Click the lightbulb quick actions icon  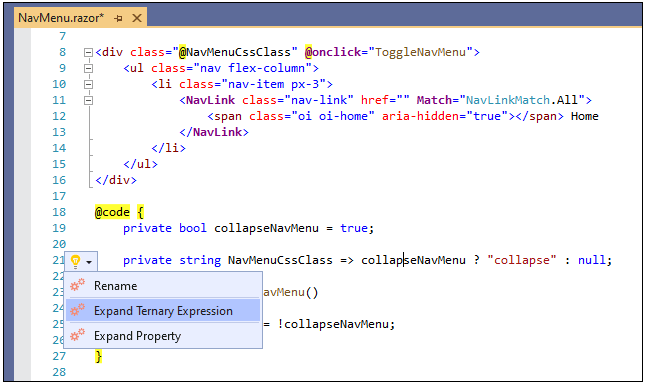point(75,261)
